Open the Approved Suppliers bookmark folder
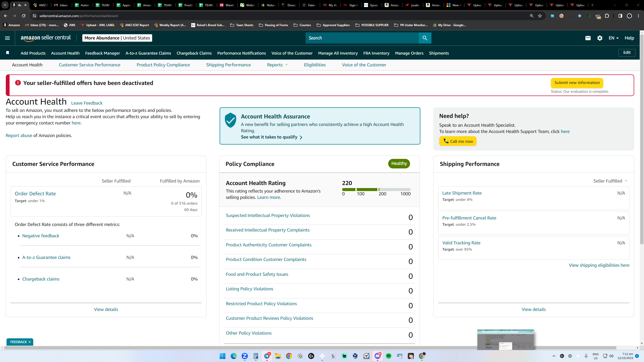This screenshot has width=644, height=362. [333, 25]
